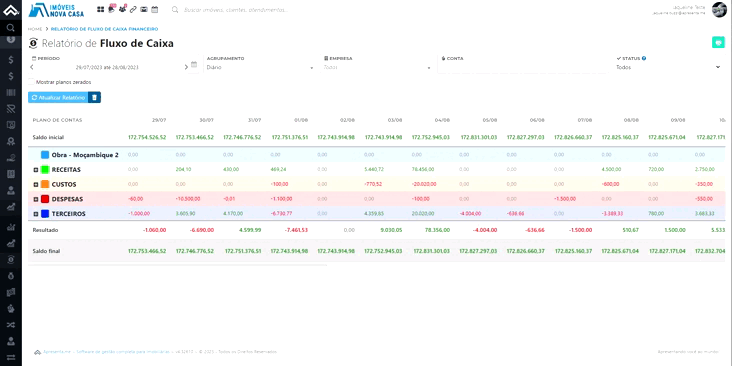Image resolution: width=732 pixels, height=366 pixels.
Task: Go to previous period with the left arrow
Action: coord(32,67)
